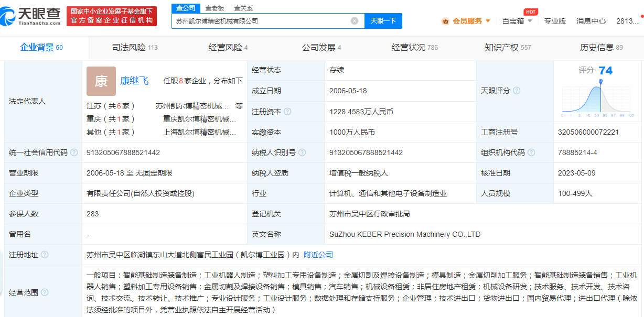
Task: Click the registration number 320506000072221
Action: pos(588,132)
